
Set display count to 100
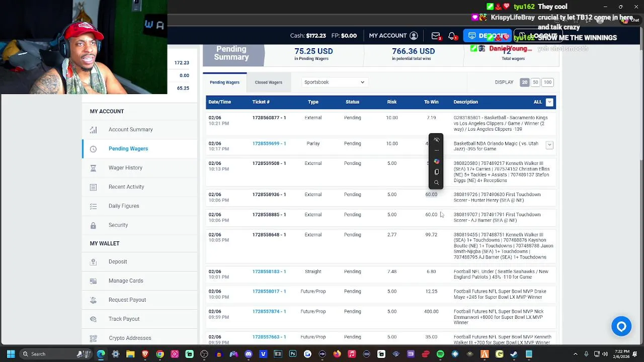(547, 82)
